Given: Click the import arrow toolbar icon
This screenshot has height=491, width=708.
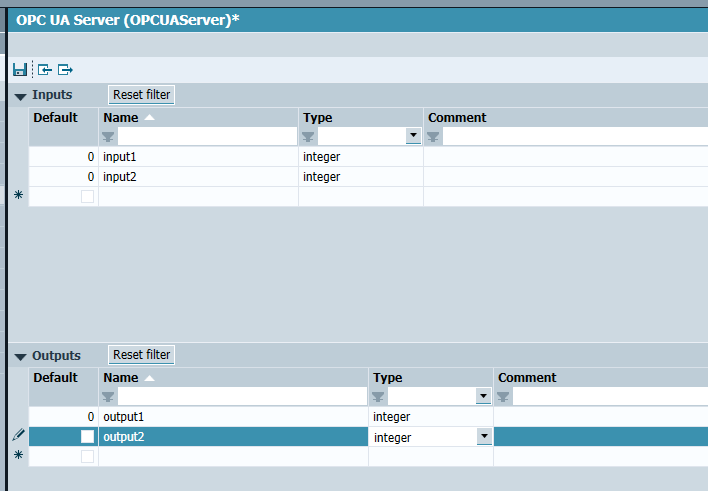Looking at the screenshot, I should (x=45, y=70).
